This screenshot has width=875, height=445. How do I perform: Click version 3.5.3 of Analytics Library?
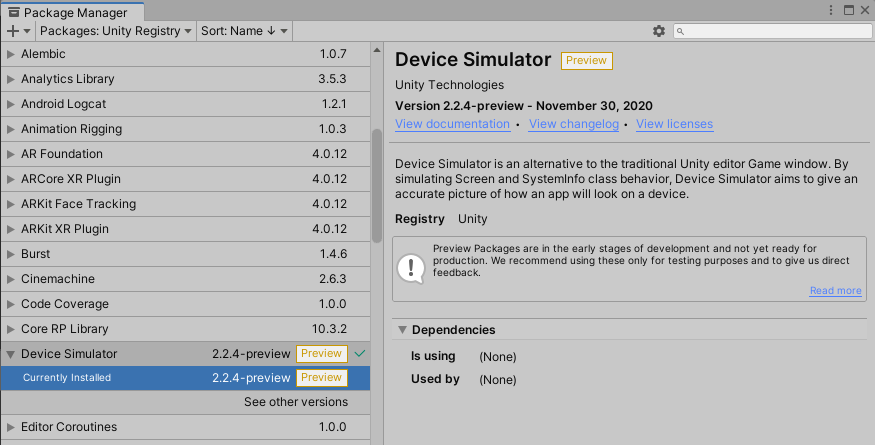pyautogui.click(x=333, y=79)
